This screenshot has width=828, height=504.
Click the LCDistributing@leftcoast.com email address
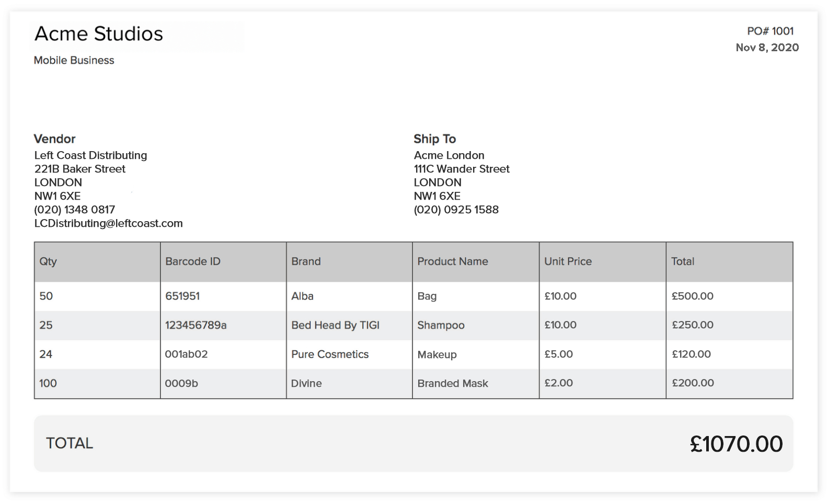(x=108, y=223)
